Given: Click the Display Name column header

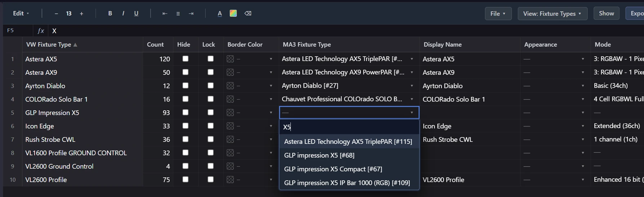Looking at the screenshot, I should (x=470, y=45).
